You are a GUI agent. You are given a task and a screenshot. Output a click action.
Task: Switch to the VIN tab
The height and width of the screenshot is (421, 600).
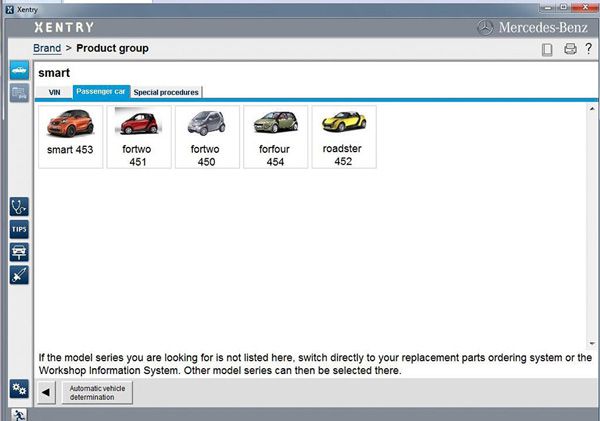(54, 92)
